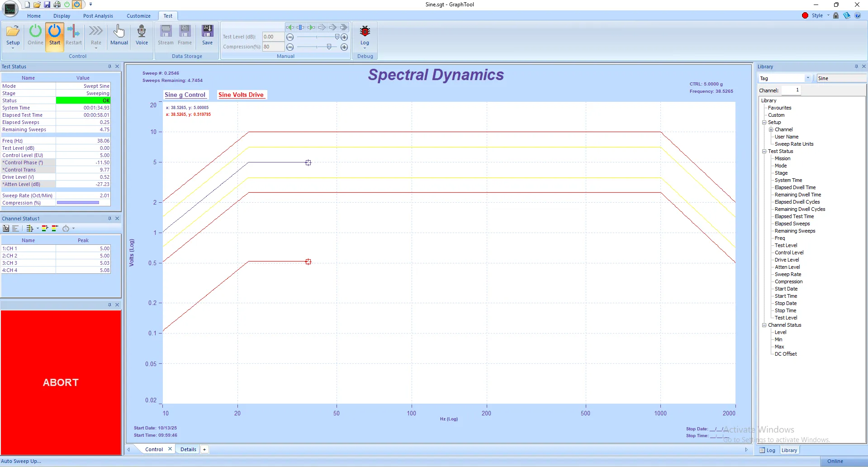
Task: Toggle auto-hide pin on Test Status panel
Action: click(109, 67)
